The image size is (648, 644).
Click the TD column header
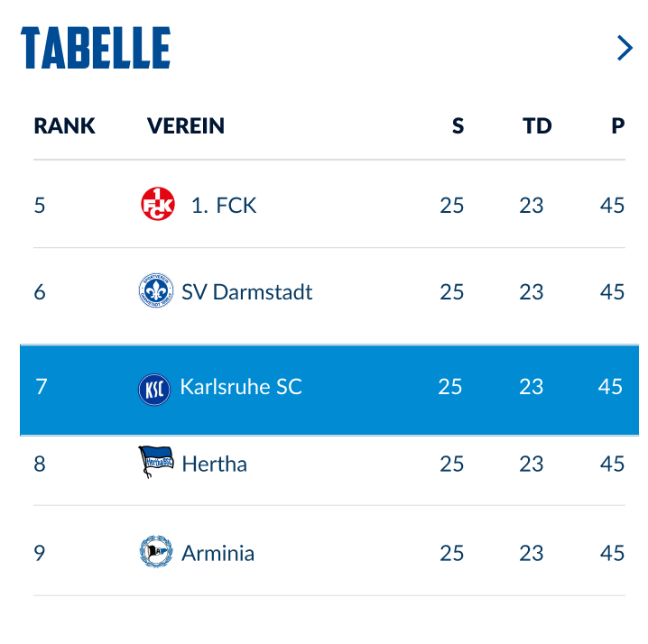(x=537, y=125)
